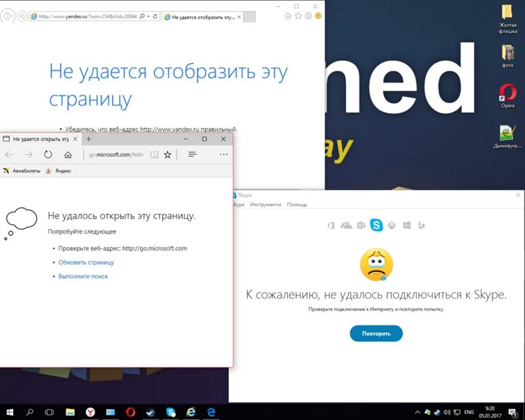525x420 pixels.
Task: Switch to Internet Explorer via taskbar icon
Action: point(191,412)
